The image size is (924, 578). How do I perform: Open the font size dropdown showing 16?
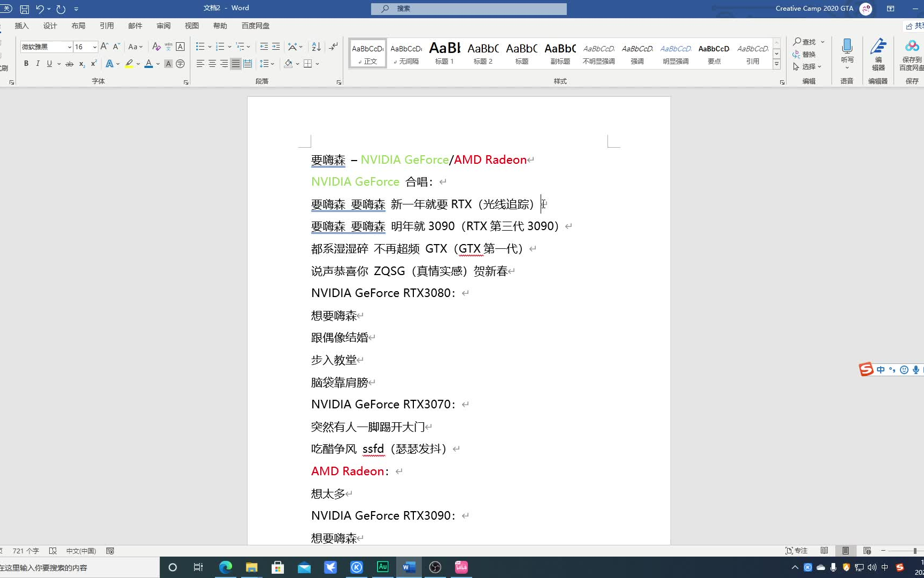95,47
